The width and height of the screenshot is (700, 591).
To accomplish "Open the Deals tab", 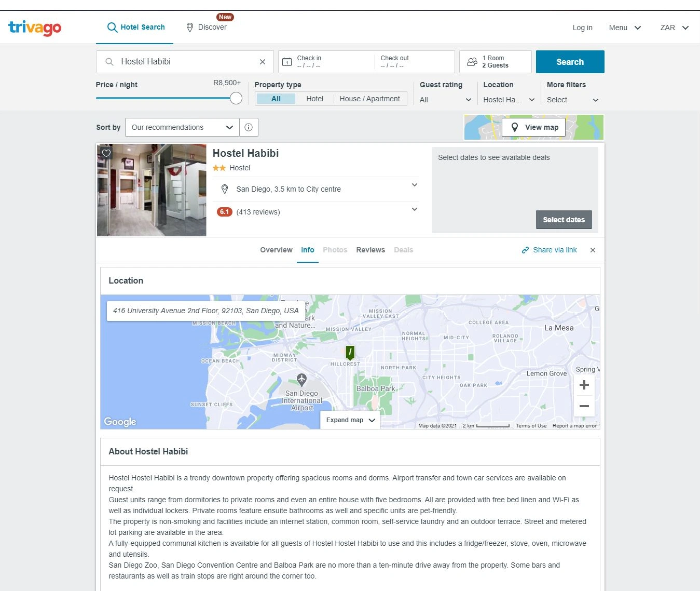I will (403, 250).
